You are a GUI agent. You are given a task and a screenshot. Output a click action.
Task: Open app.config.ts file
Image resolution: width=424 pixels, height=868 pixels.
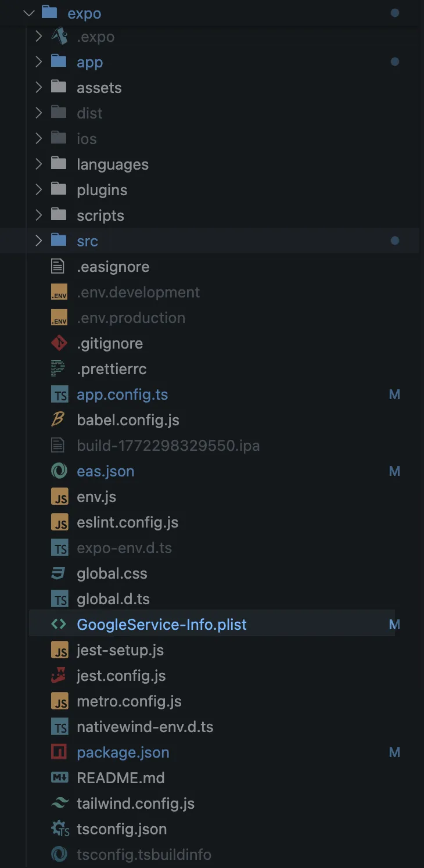tap(122, 394)
